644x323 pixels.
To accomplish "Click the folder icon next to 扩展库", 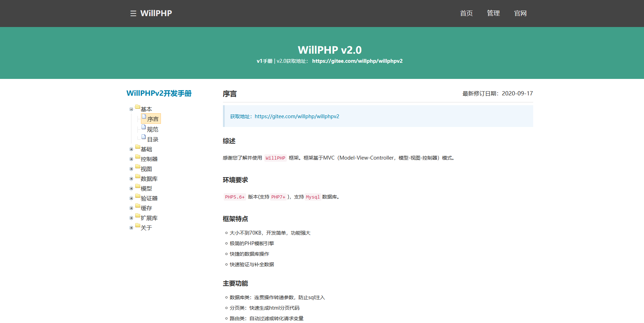I will click(x=138, y=216).
